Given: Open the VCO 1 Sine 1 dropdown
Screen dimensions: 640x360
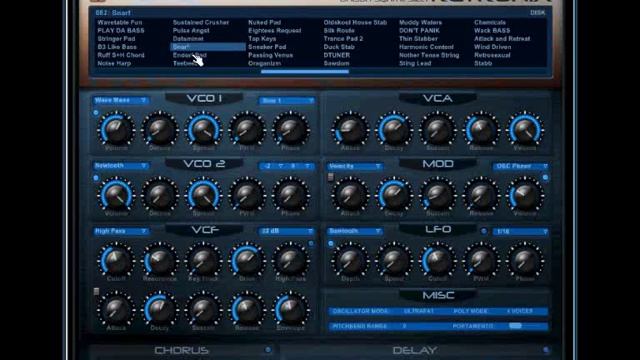Looking at the screenshot, I should pyautogui.click(x=287, y=100).
